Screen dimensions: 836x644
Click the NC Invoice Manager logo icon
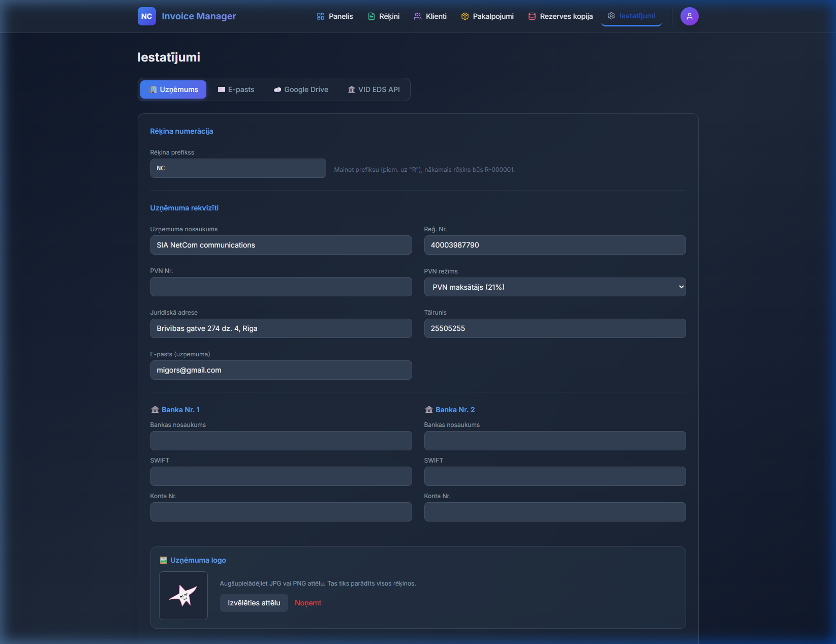pyautogui.click(x=146, y=16)
